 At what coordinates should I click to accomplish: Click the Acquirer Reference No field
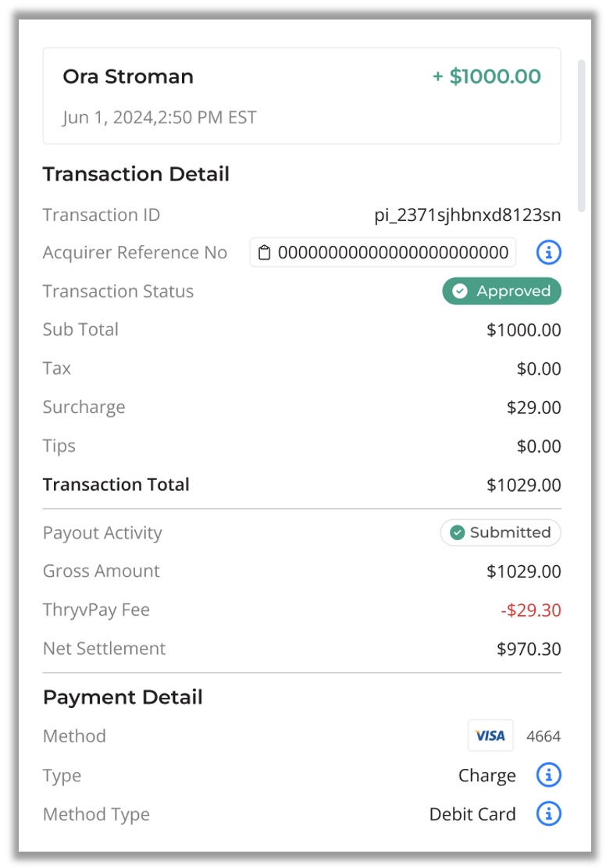click(x=383, y=252)
